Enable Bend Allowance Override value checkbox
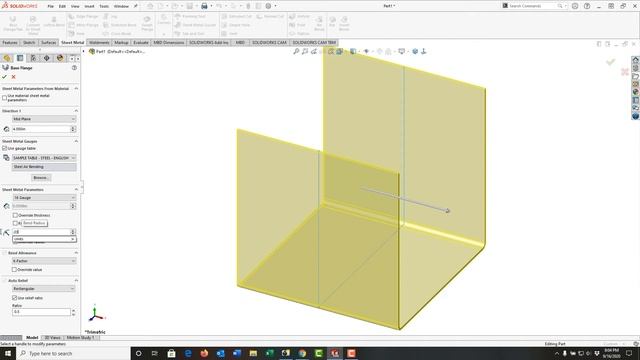This screenshot has width=640, height=360. [14, 270]
